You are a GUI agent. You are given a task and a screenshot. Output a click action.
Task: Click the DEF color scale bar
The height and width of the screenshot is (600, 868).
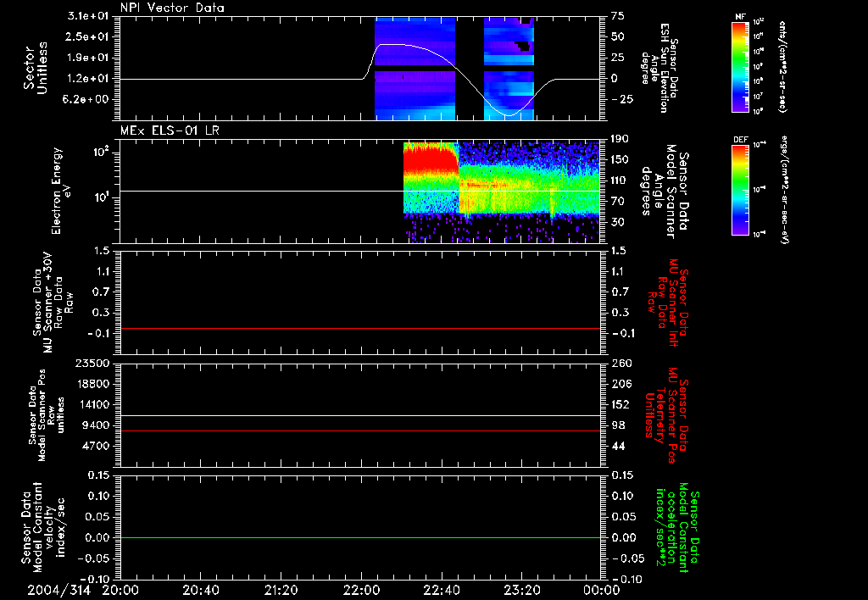740,190
